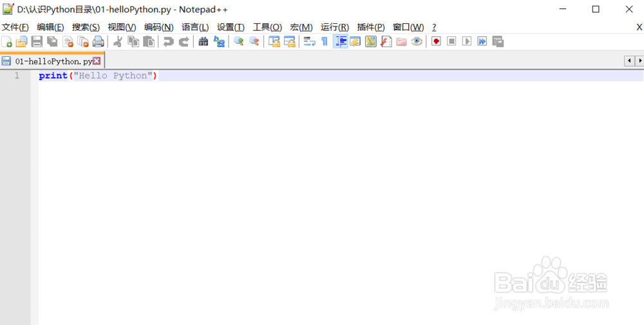
Task: Close the 01-helloPython.py tab with red X
Action: (97, 61)
